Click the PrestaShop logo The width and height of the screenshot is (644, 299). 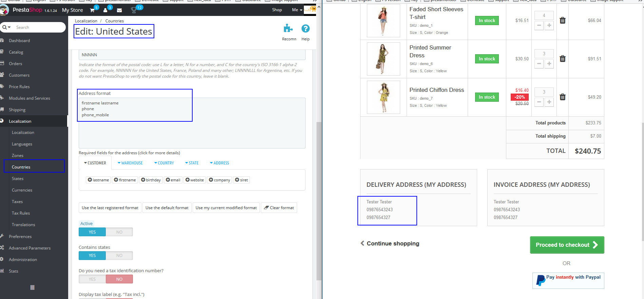[x=27, y=10]
